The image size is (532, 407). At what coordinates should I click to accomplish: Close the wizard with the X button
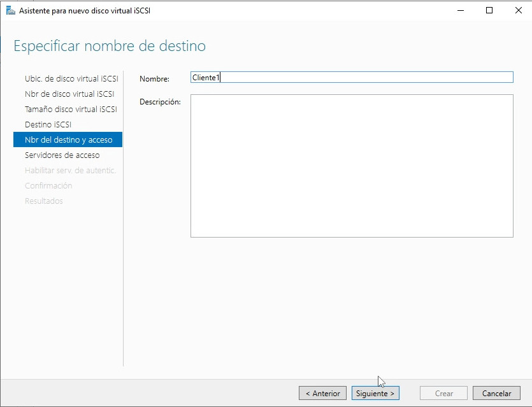(517, 10)
